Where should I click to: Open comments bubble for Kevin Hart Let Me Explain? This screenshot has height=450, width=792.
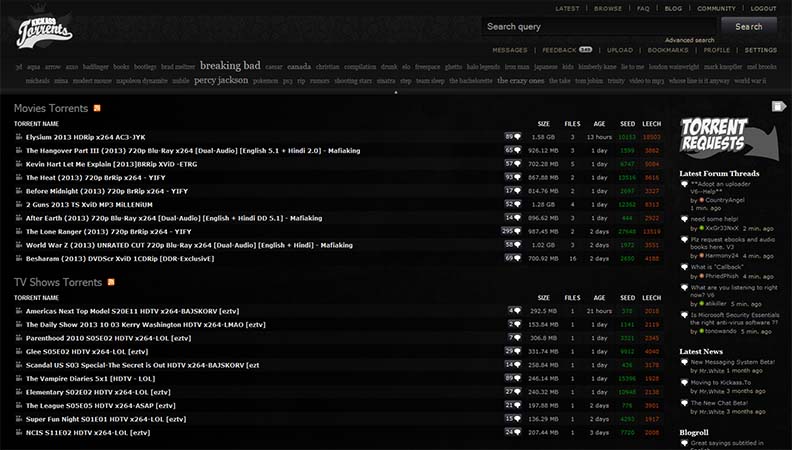tap(513, 164)
